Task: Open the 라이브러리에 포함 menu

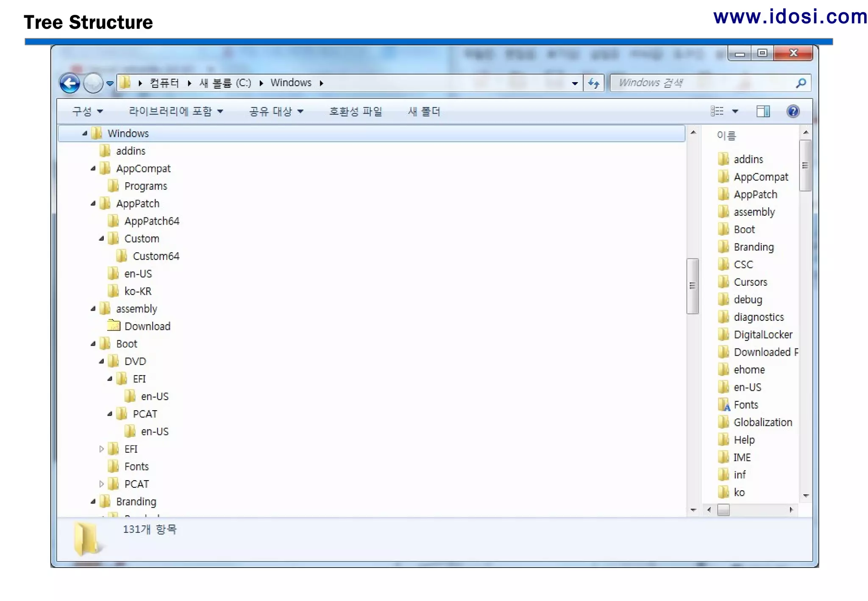Action: [176, 111]
